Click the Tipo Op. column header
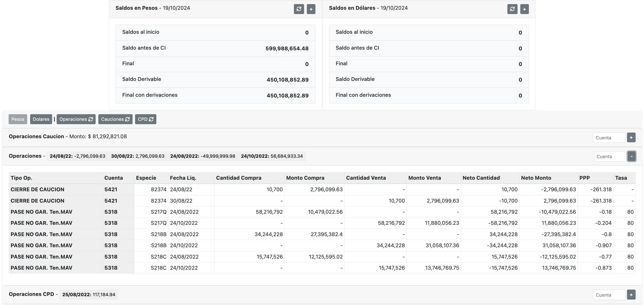This screenshot has height=305, width=644. [x=22, y=178]
